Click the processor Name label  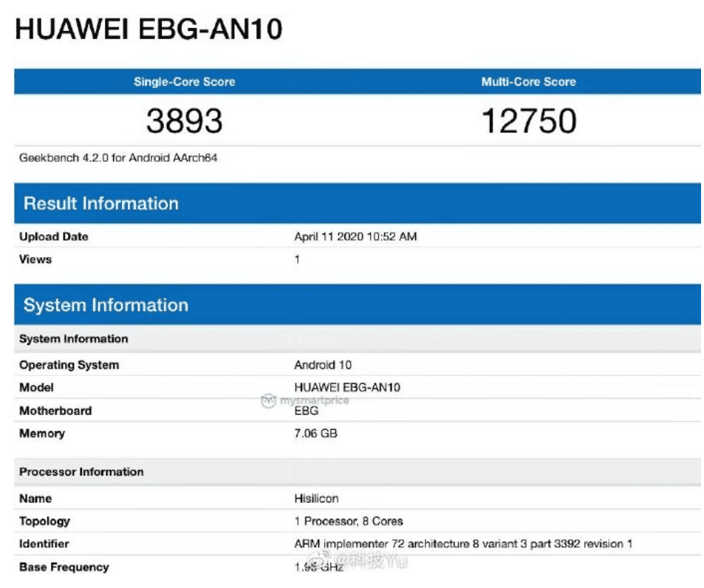(35, 499)
